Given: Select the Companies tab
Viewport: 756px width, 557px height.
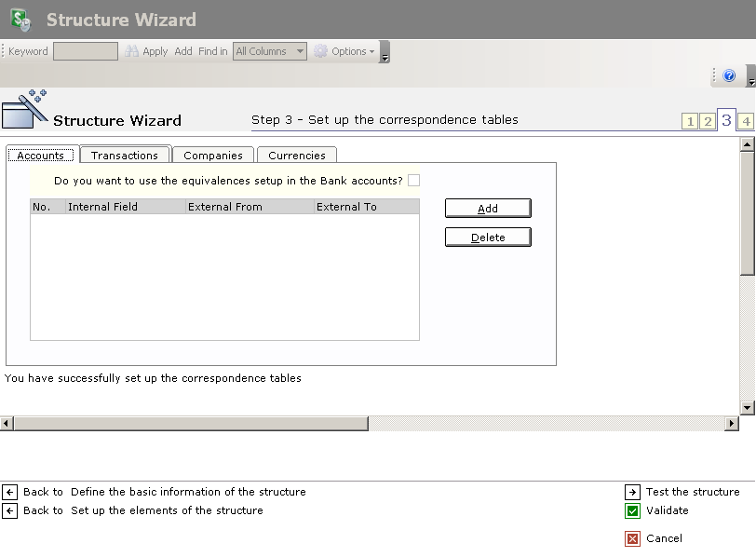Looking at the screenshot, I should [x=213, y=156].
